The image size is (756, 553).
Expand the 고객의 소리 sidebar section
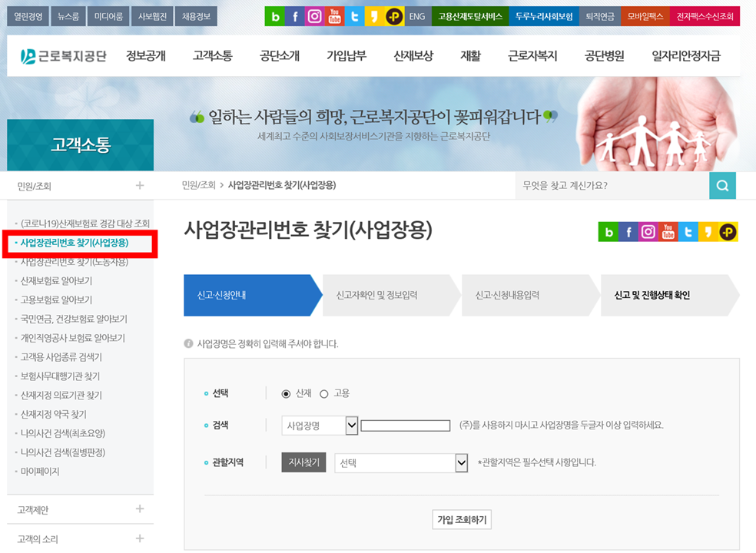coord(139,538)
